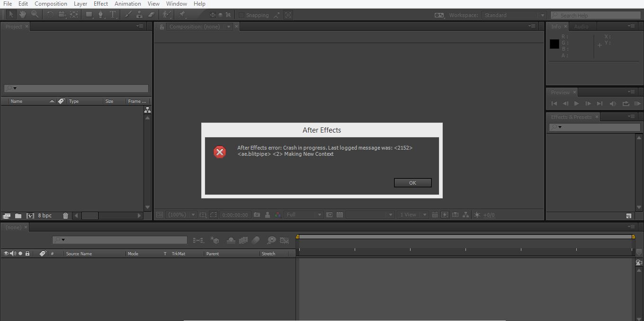Select the Clone Stamp tool
The image size is (644, 321).
140,15
